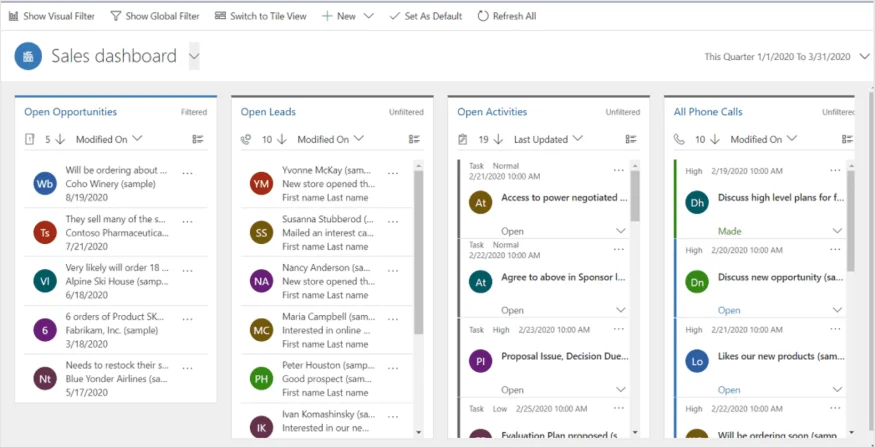Image resolution: width=875 pixels, height=447 pixels.
Task: Open the This Quarter date range dropdown
Action: coord(864,56)
